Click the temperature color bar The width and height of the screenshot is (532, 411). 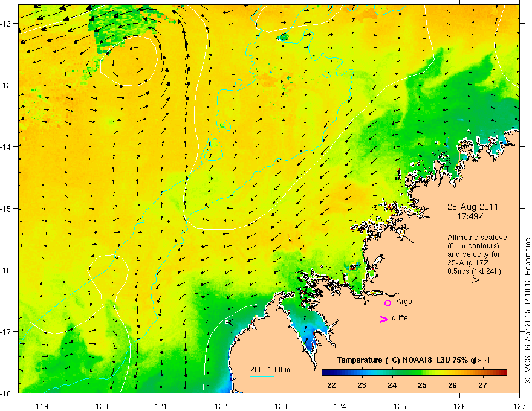(414, 372)
